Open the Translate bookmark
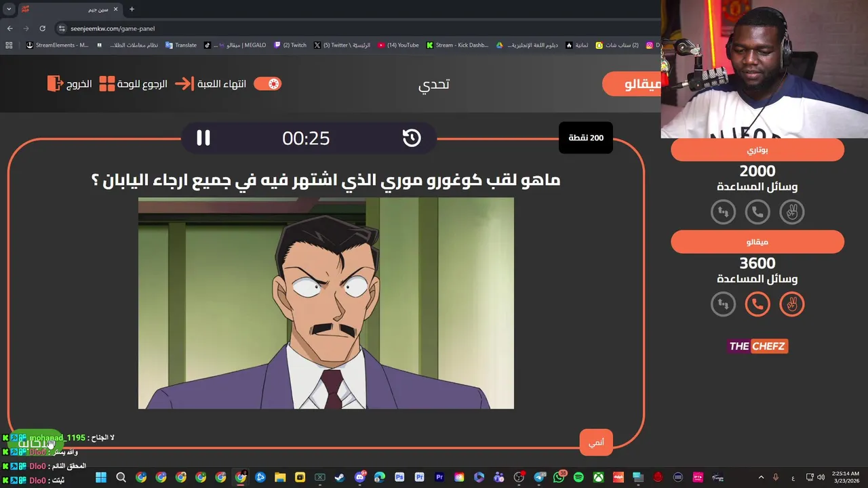The width and height of the screenshot is (868, 488). pos(180,45)
